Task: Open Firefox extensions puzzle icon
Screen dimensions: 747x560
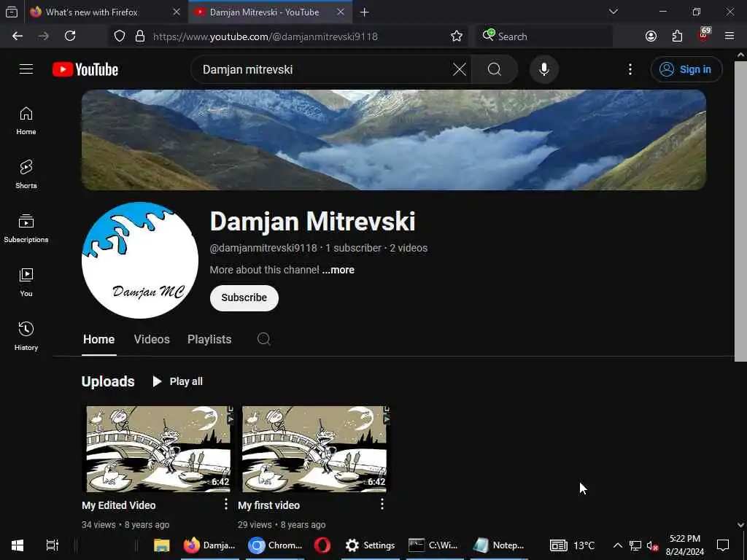Action: [677, 36]
